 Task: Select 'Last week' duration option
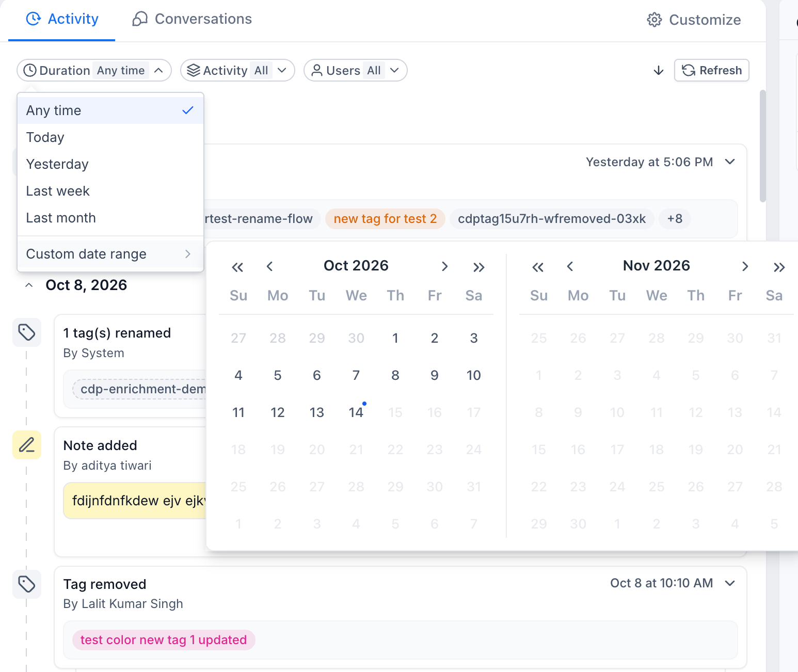coord(110,191)
